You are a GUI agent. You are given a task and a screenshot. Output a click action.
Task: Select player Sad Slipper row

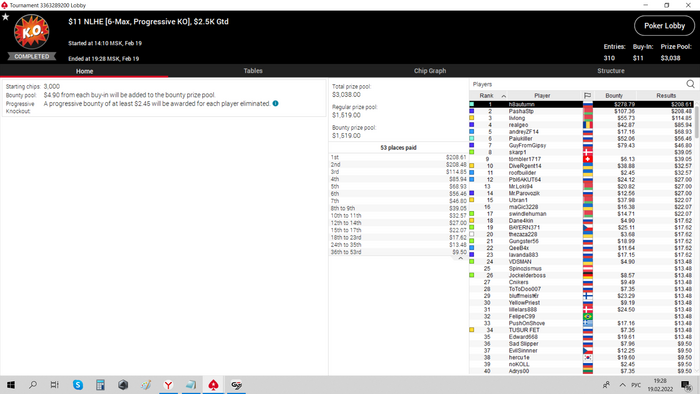582,344
